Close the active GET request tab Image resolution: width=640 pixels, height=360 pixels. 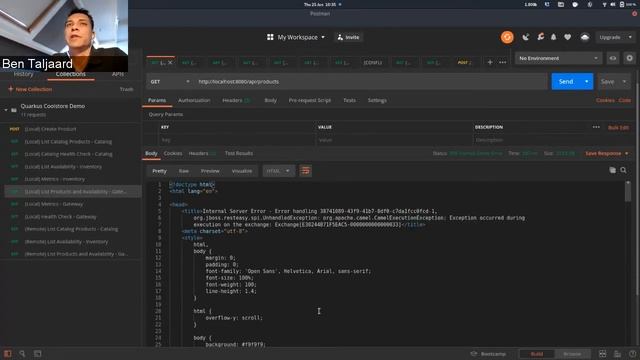[x=170, y=62]
